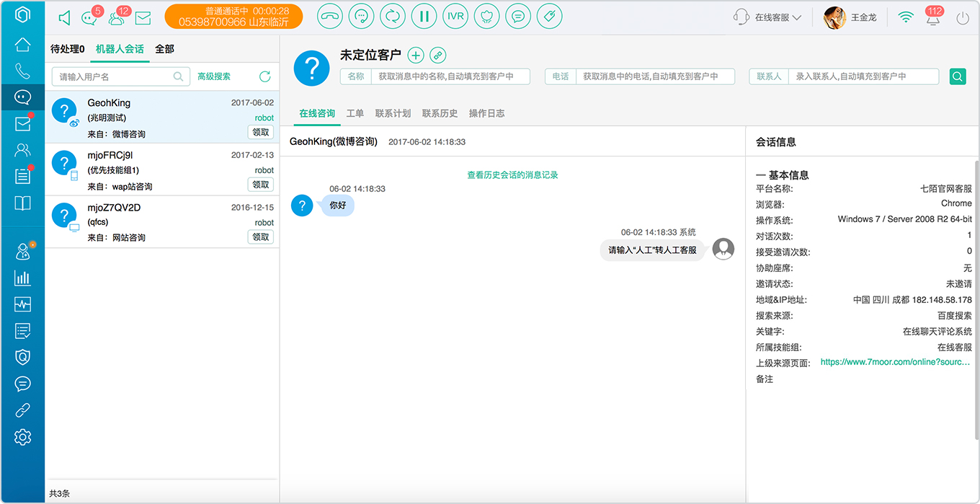Open the contacts people sidebar icon
The width and height of the screenshot is (980, 504).
22,150
